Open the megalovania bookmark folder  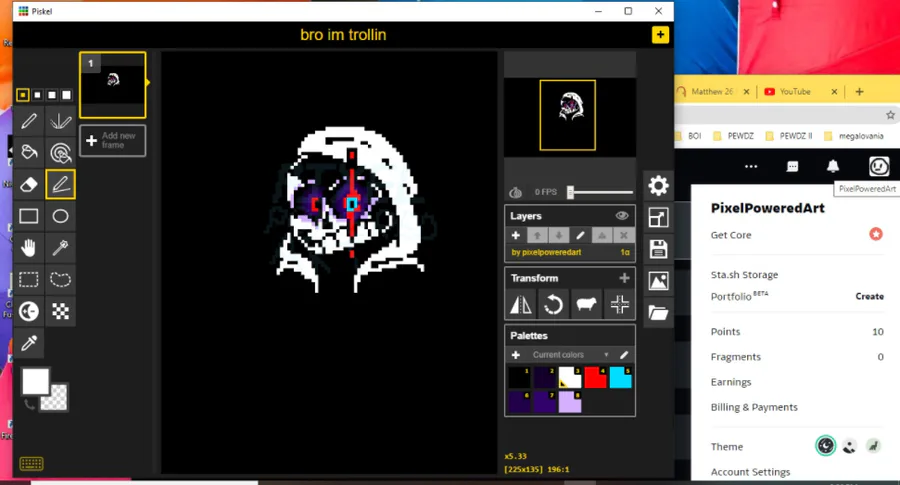(x=854, y=136)
